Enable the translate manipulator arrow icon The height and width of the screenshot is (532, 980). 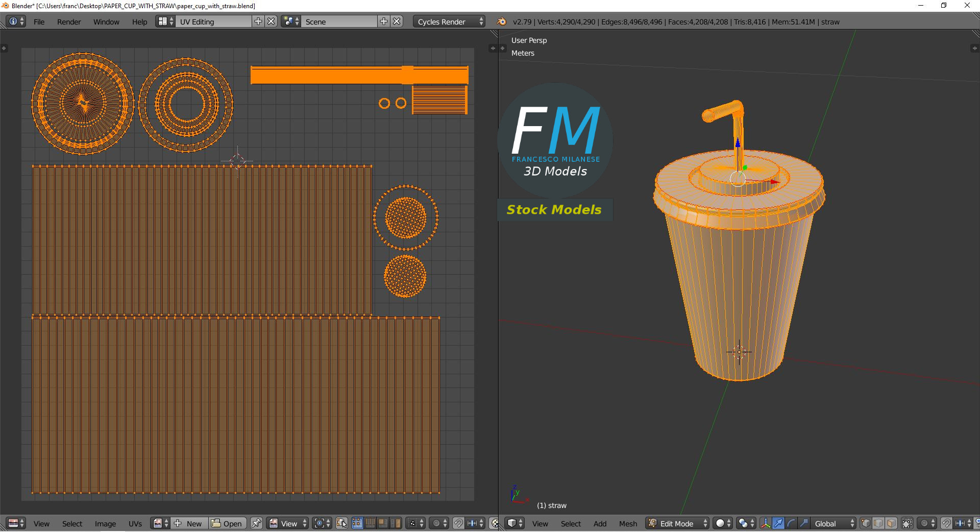point(778,523)
